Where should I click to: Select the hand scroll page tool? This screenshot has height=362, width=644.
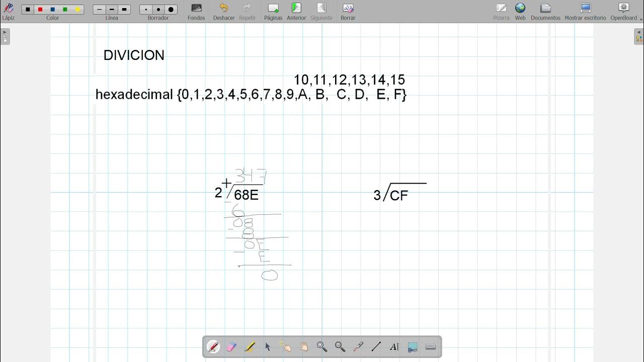(x=304, y=347)
